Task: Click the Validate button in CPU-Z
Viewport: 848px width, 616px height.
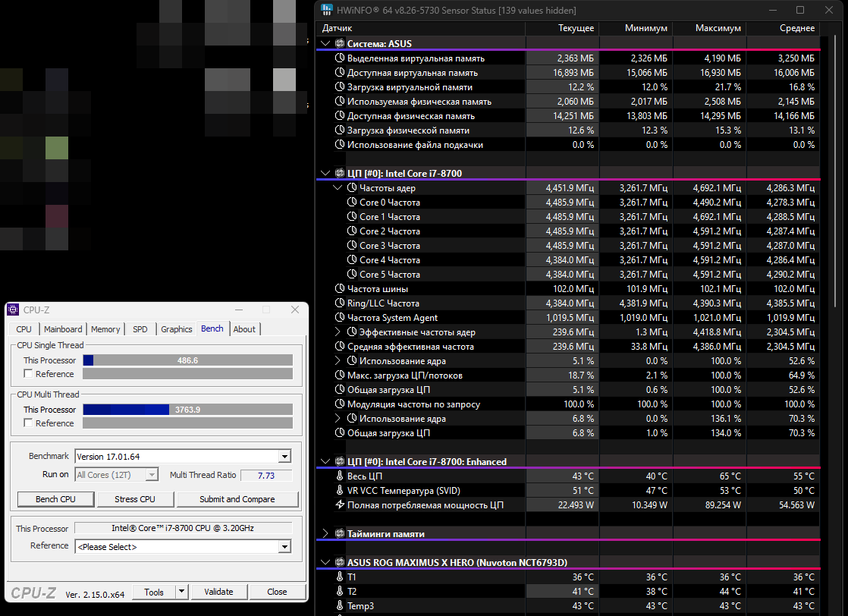Action: click(218, 592)
